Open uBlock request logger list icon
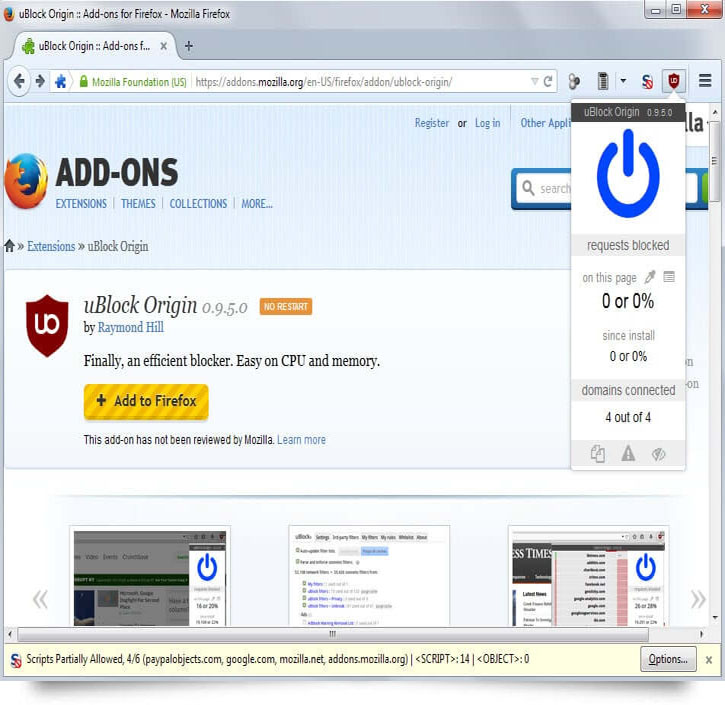This screenshot has height=705, width=725. coord(669,276)
